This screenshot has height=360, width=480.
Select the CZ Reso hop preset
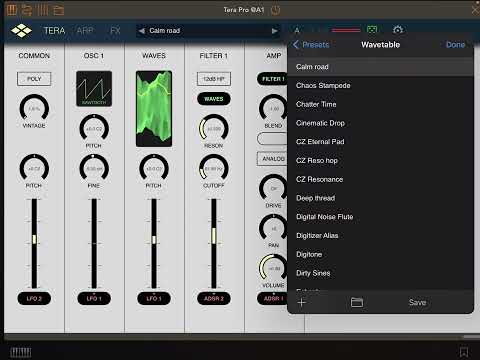380,161
